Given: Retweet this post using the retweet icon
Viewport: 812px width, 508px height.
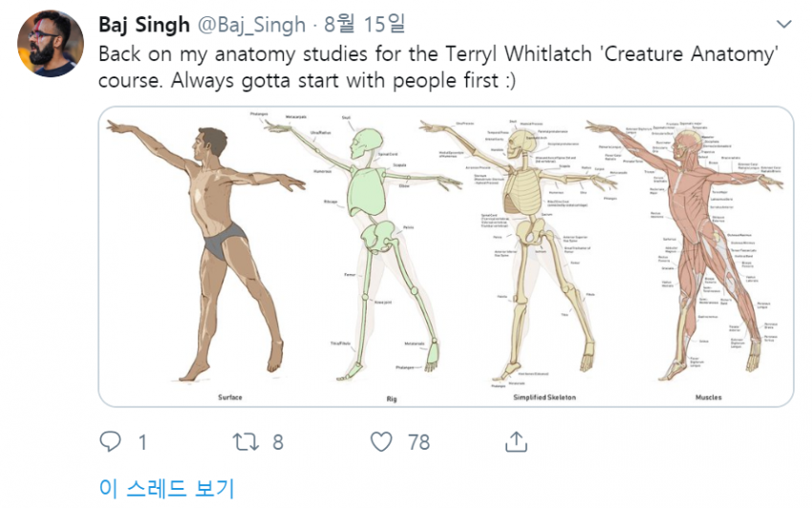Looking at the screenshot, I should 246,442.
